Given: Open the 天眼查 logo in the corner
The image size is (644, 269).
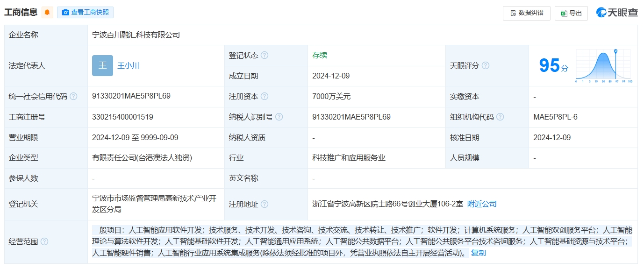Looking at the screenshot, I should point(616,13).
